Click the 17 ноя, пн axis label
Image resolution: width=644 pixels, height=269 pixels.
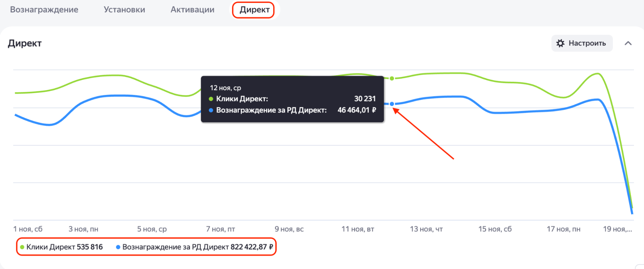pyautogui.click(x=563, y=229)
